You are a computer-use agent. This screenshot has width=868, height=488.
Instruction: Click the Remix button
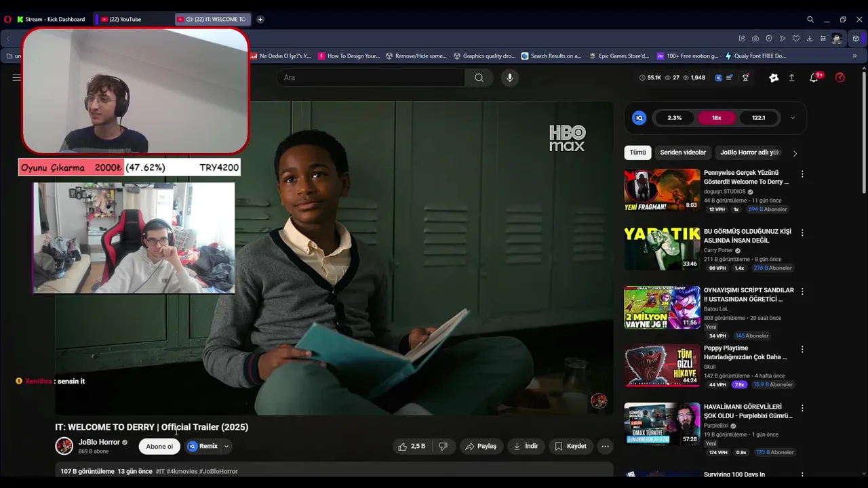click(203, 446)
